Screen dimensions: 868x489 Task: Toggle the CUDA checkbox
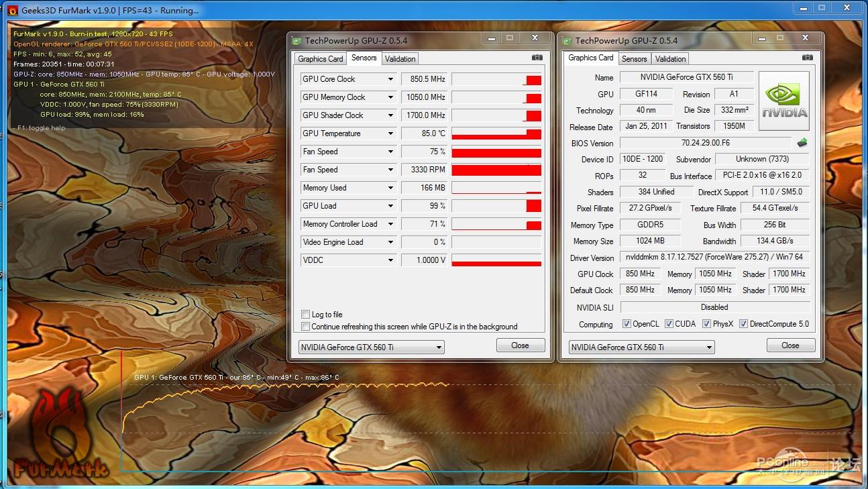669,324
